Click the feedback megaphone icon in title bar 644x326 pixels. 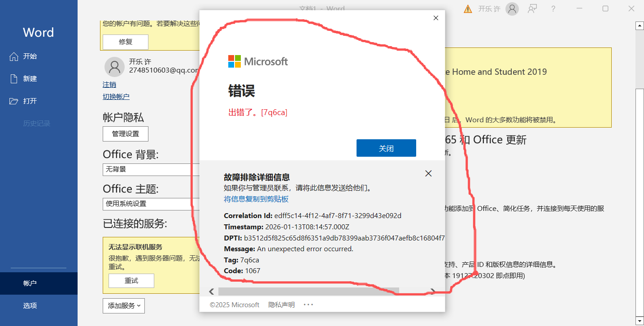tap(532, 9)
